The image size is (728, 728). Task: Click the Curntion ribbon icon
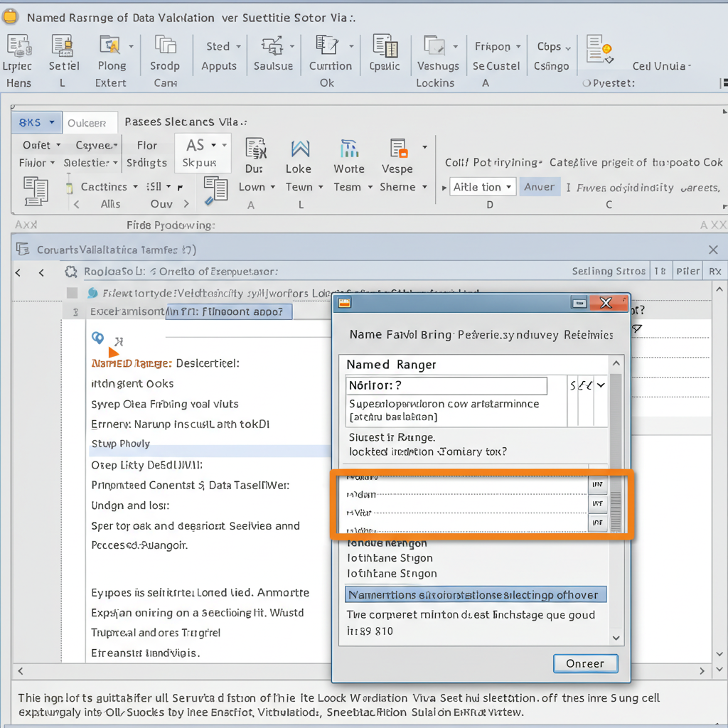click(x=327, y=45)
